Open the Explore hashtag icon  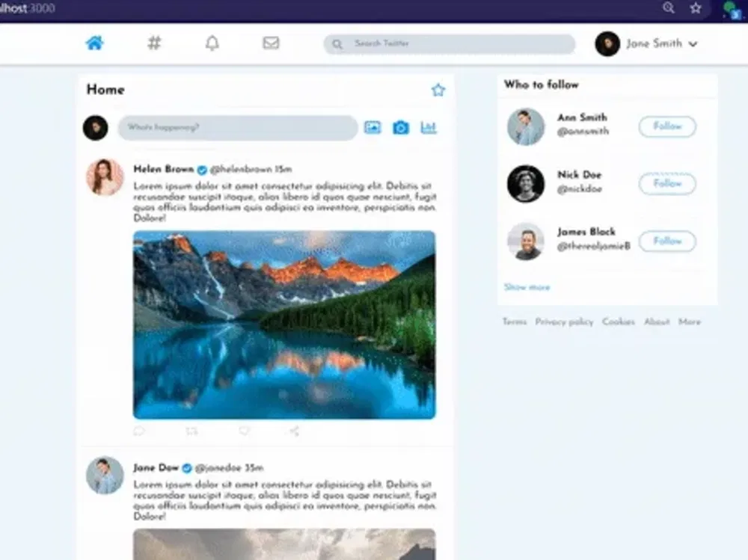pyautogui.click(x=154, y=43)
